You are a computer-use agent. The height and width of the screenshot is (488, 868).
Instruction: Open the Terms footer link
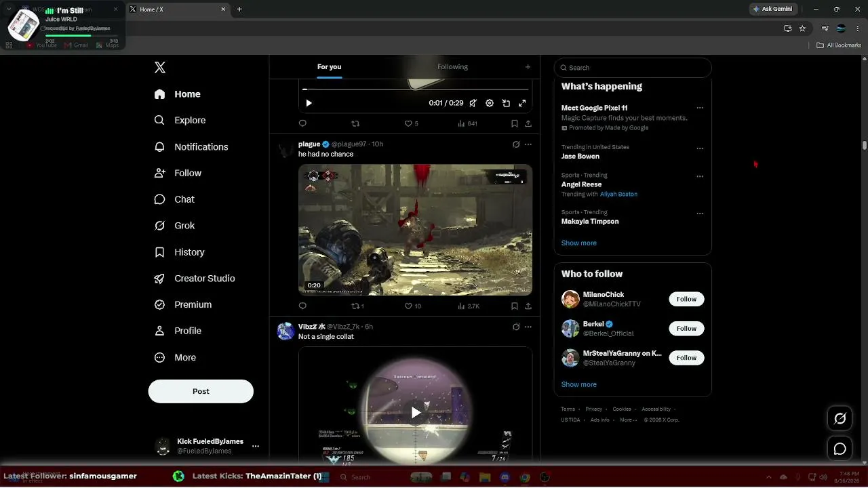(568, 409)
